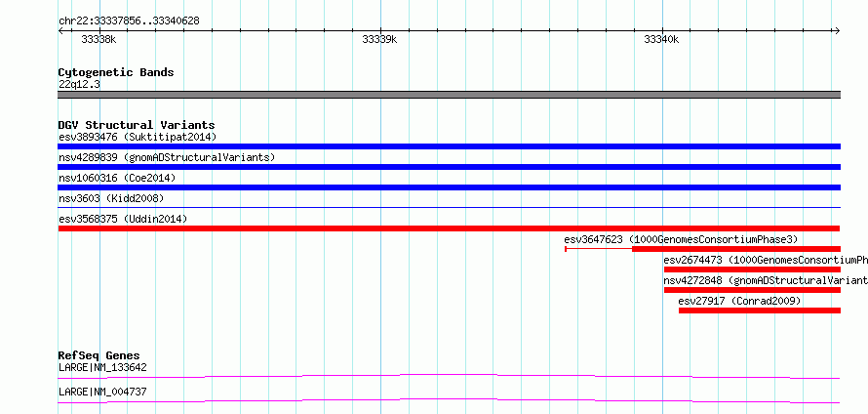Click nsv3603 (Kidd2008) label
868x414 pixels.
coord(111,198)
